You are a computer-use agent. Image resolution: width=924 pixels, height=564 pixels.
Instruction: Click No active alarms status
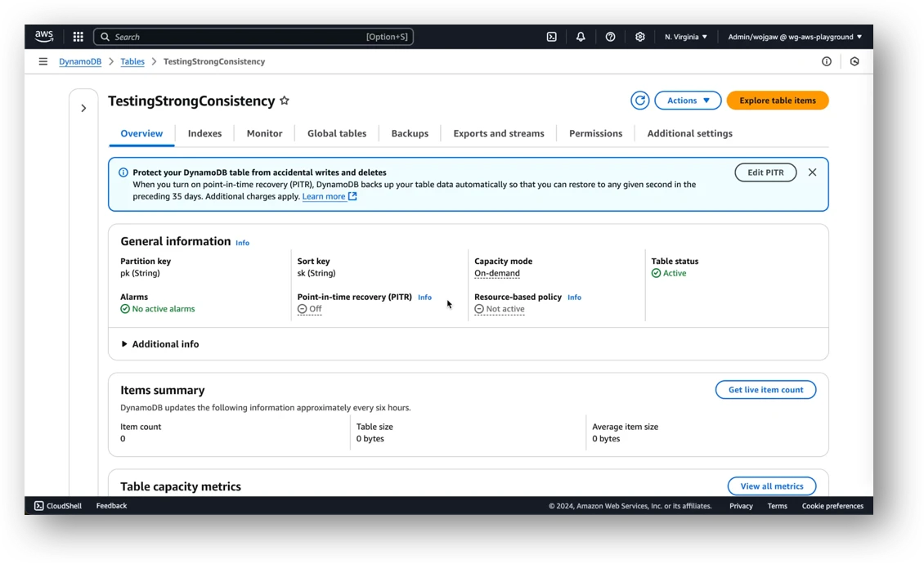tap(157, 309)
